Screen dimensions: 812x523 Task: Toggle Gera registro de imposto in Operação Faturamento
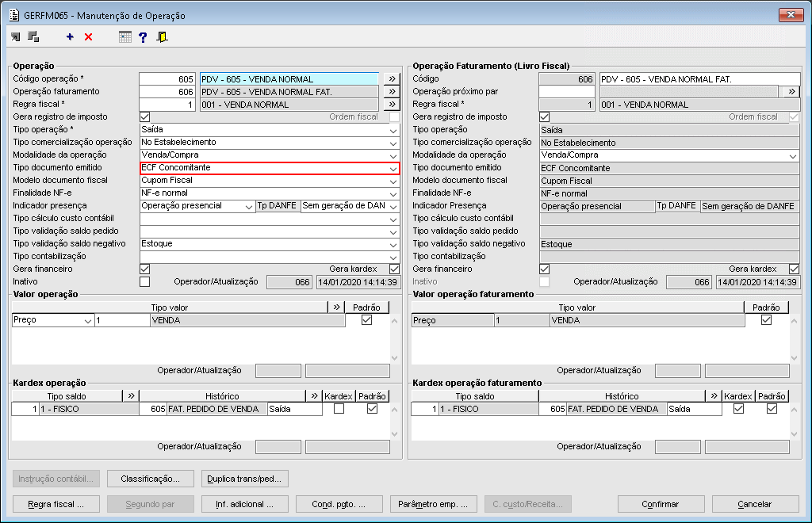coord(544,117)
